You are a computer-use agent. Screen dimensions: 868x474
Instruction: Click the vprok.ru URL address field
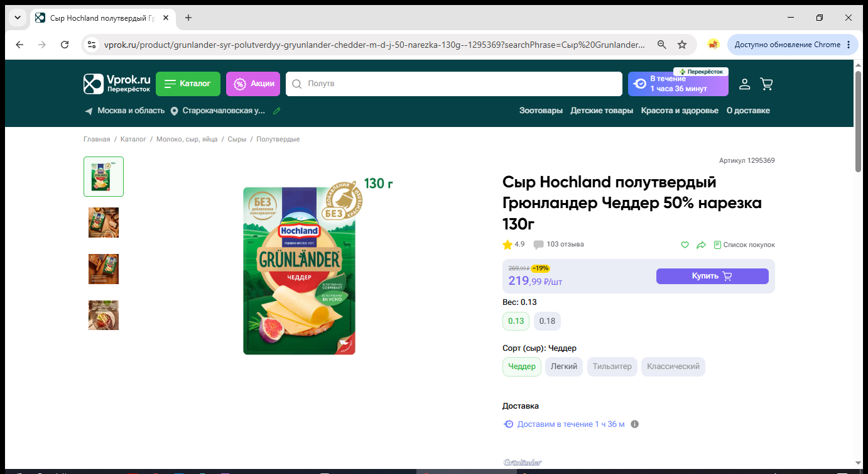click(374, 45)
